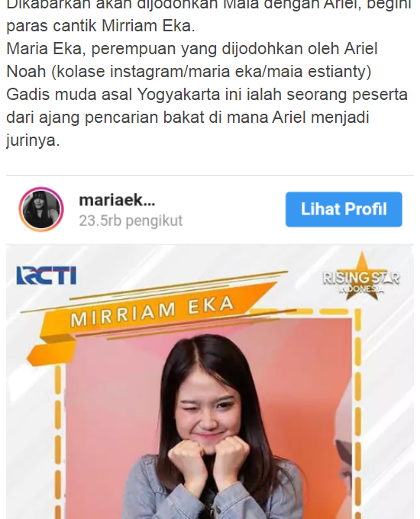Click the orange dashed frame border on the right
This screenshot has height=519, width=420.
pyautogui.click(x=357, y=414)
